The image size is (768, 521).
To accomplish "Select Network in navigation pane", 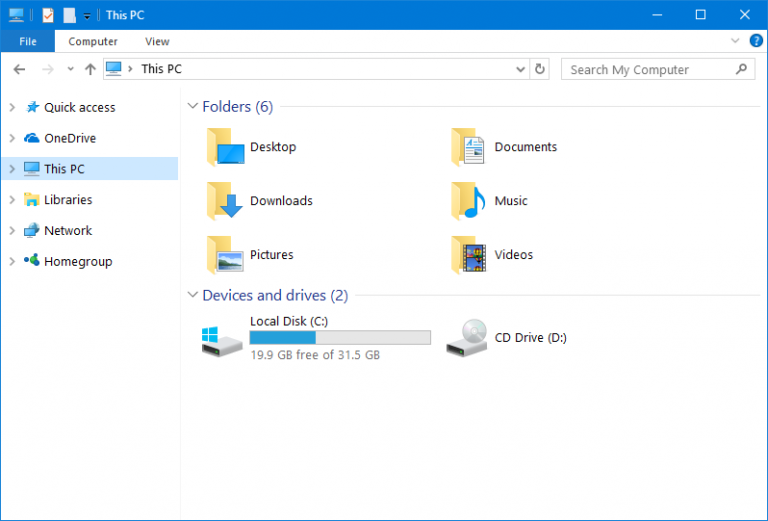I will tap(68, 231).
